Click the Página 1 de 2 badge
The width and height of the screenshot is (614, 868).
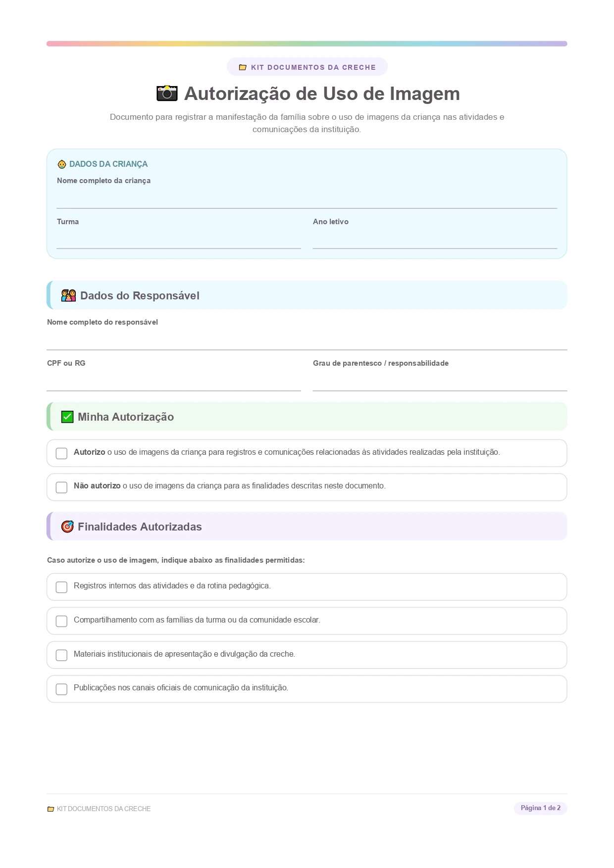pyautogui.click(x=541, y=808)
